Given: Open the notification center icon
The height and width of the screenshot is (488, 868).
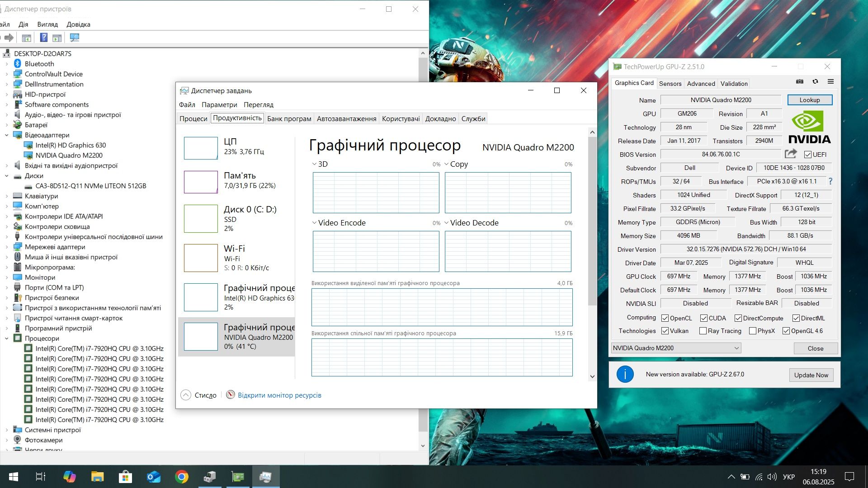Looking at the screenshot, I should tap(849, 477).
